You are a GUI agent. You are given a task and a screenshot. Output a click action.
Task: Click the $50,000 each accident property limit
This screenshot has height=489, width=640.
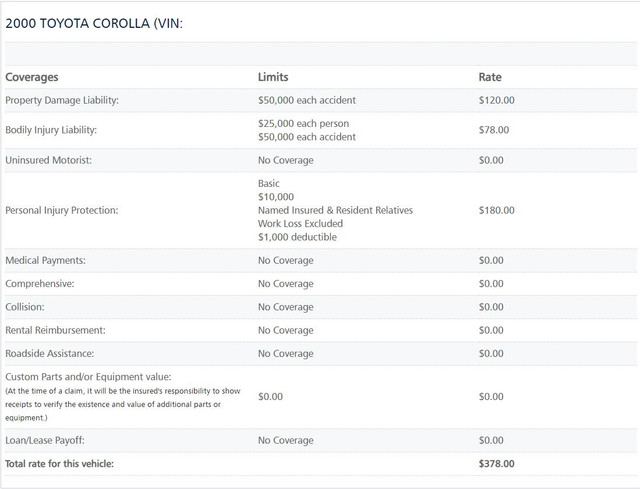click(307, 100)
